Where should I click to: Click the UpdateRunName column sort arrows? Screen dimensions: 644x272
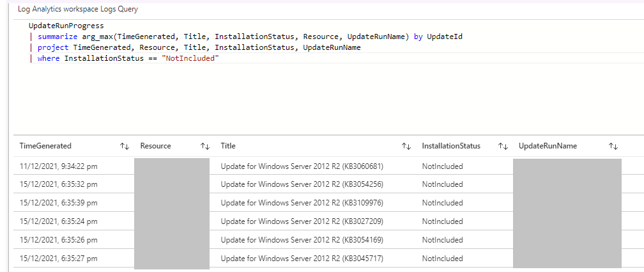tap(613, 146)
